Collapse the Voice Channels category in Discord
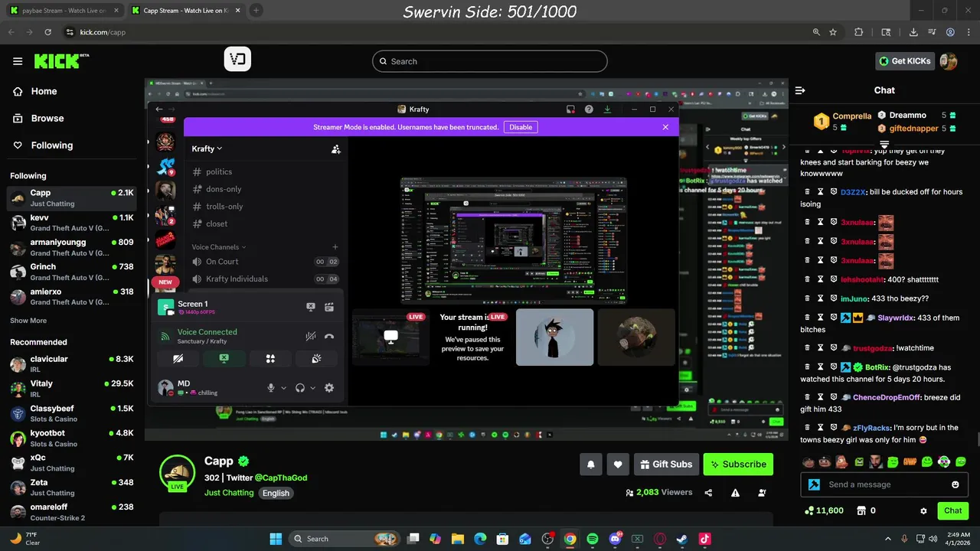 219,247
